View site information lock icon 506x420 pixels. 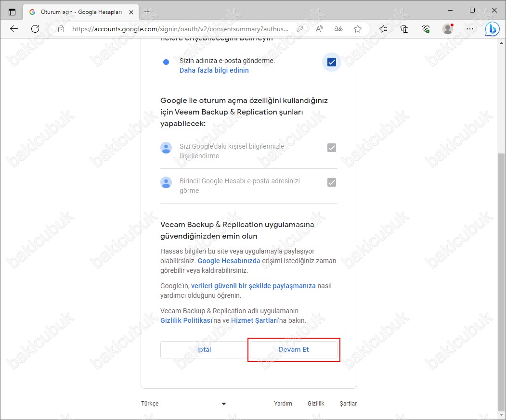pyautogui.click(x=61, y=29)
